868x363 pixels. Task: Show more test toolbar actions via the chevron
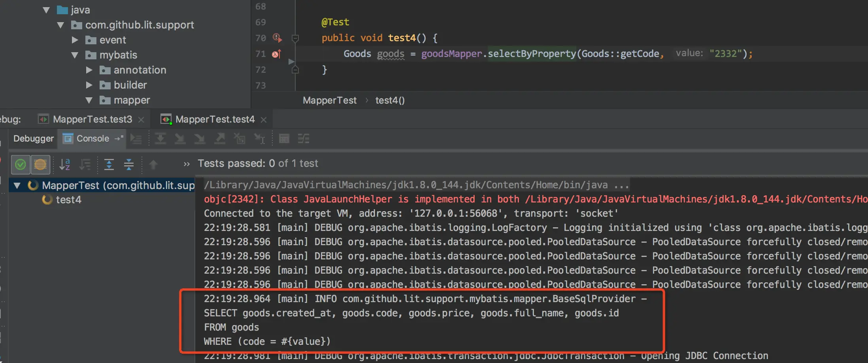point(187,164)
